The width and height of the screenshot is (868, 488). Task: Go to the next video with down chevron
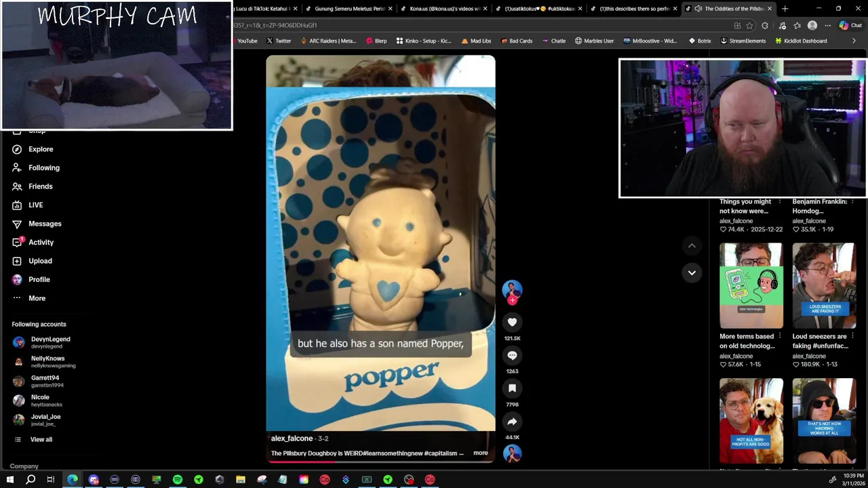pos(692,272)
